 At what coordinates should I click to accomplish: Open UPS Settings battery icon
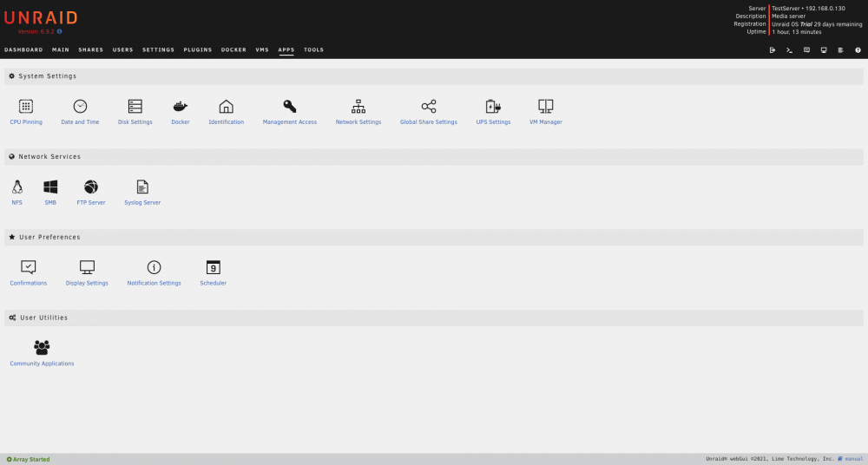[493, 107]
